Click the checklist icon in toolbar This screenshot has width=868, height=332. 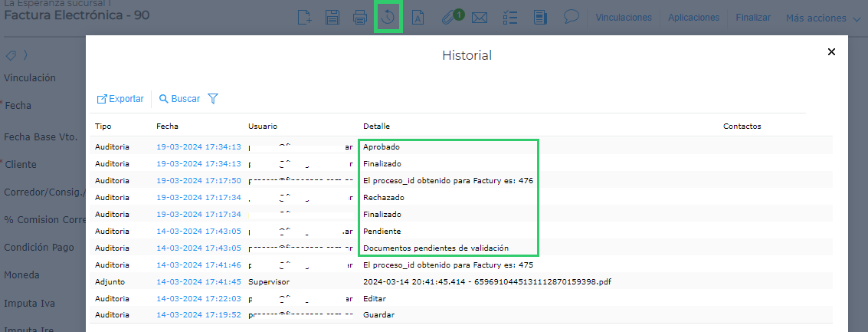[x=509, y=18]
